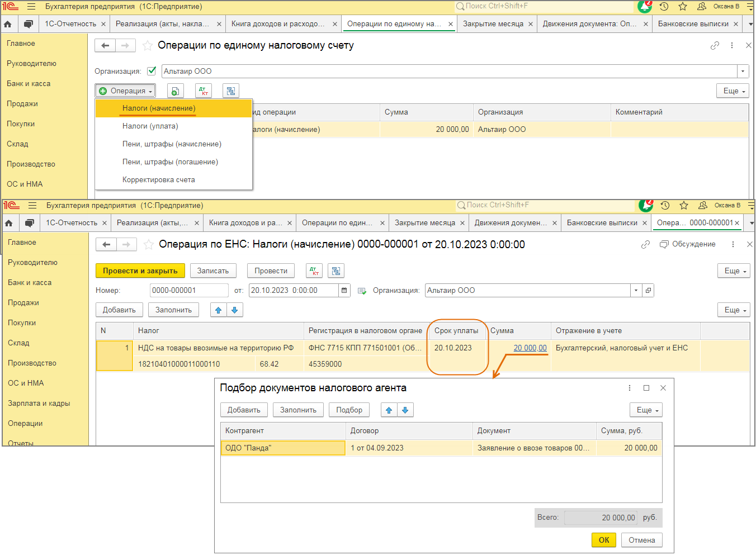Click the Провести и закрыть button

140,271
